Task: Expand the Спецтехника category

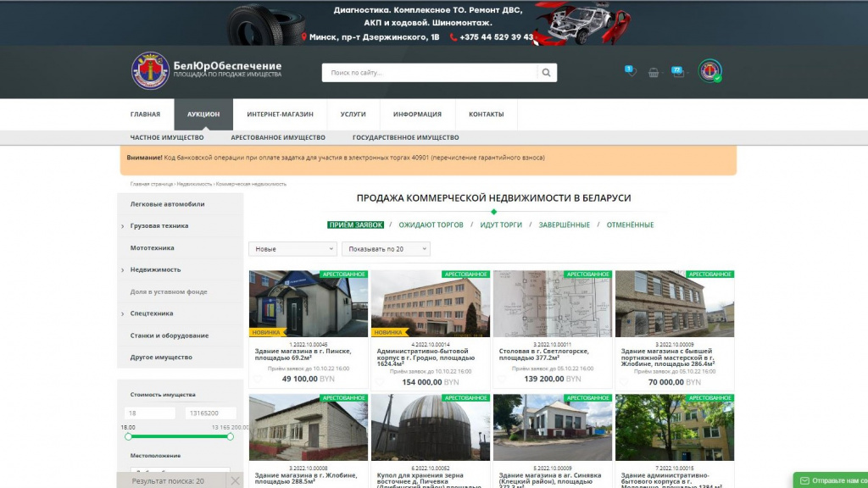Action: (x=152, y=313)
